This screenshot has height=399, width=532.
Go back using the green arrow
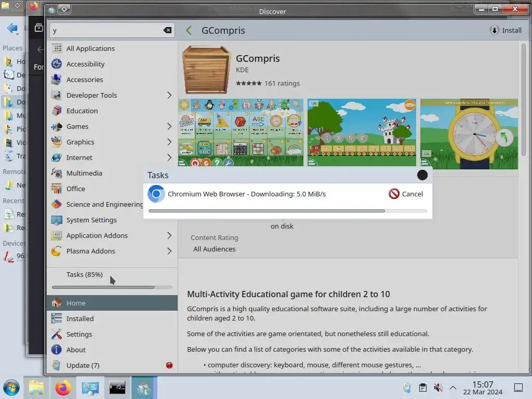[189, 31]
